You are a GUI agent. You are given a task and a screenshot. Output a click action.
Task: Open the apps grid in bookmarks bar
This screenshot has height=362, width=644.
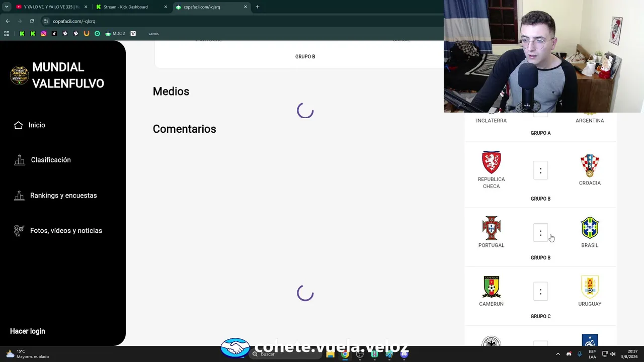pos(7,34)
